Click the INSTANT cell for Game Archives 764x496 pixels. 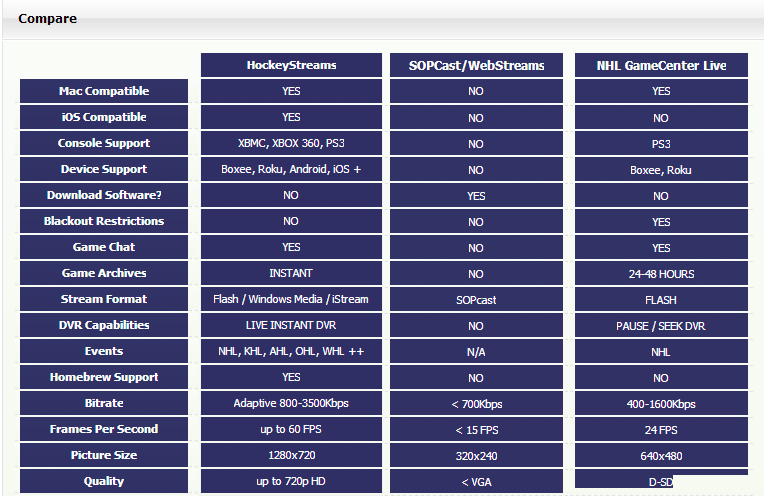[x=291, y=273]
